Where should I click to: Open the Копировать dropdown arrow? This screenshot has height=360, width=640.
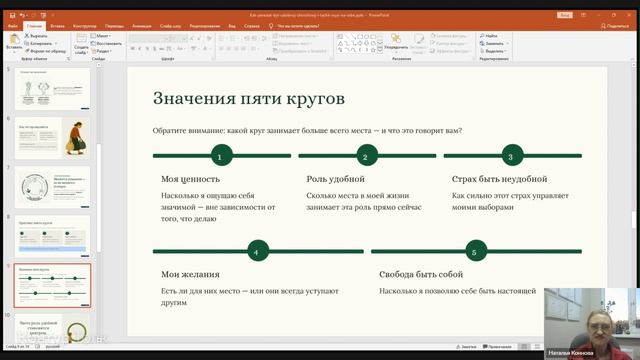(x=56, y=43)
